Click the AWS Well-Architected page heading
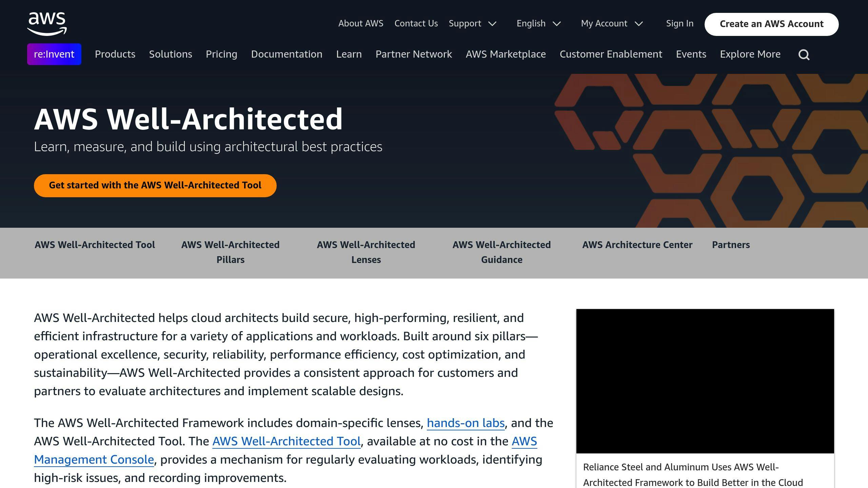Viewport: 868px width, 488px height. click(189, 119)
